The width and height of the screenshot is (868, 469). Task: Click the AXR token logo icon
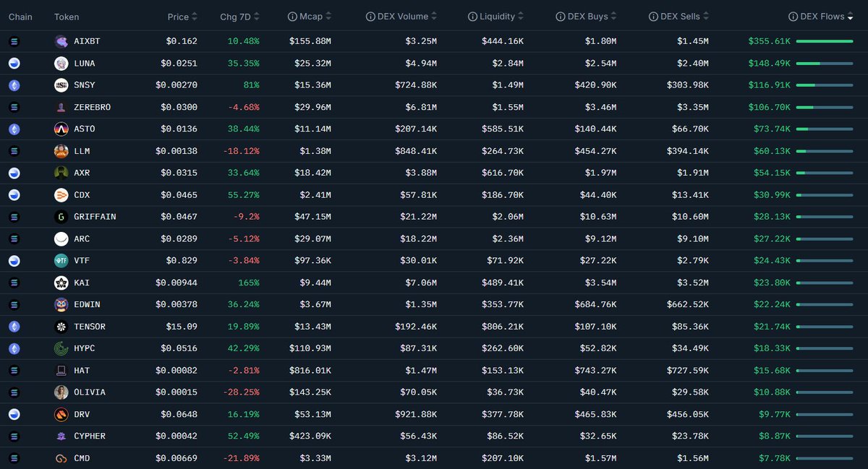[61, 173]
